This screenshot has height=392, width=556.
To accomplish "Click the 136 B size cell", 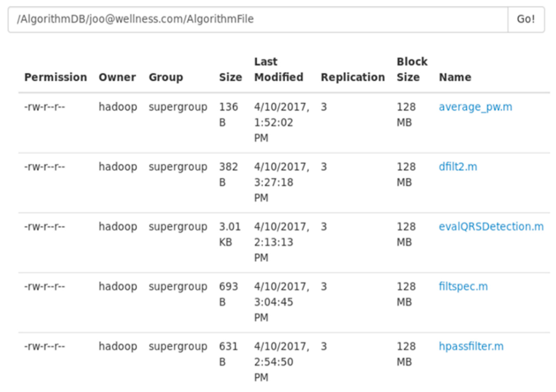I will click(x=228, y=114).
